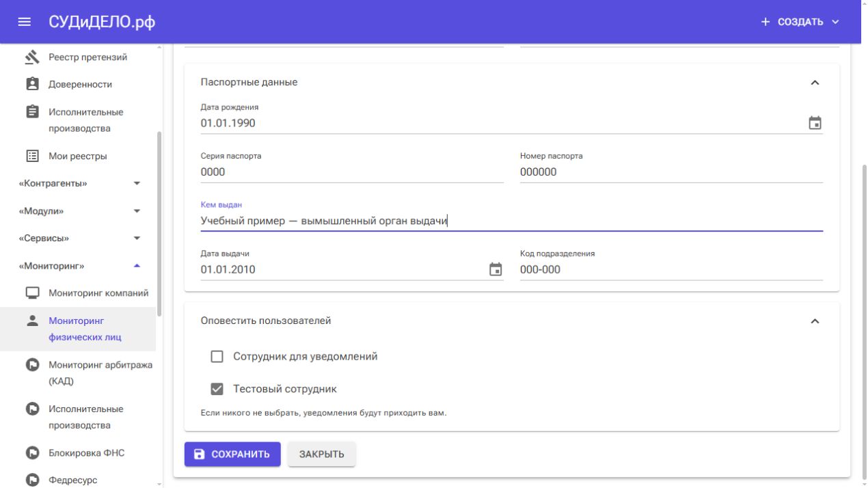Open the Создать dropdown menu
This screenshot has width=868, height=488.
pyautogui.click(x=800, y=22)
